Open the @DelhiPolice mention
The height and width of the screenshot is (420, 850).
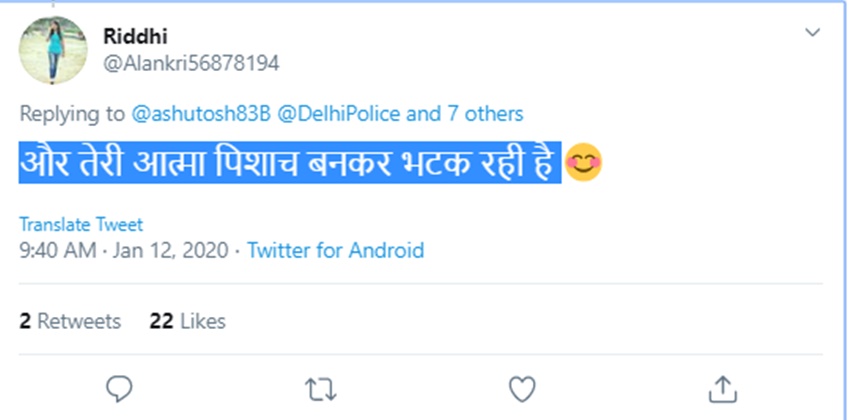pyautogui.click(x=337, y=114)
